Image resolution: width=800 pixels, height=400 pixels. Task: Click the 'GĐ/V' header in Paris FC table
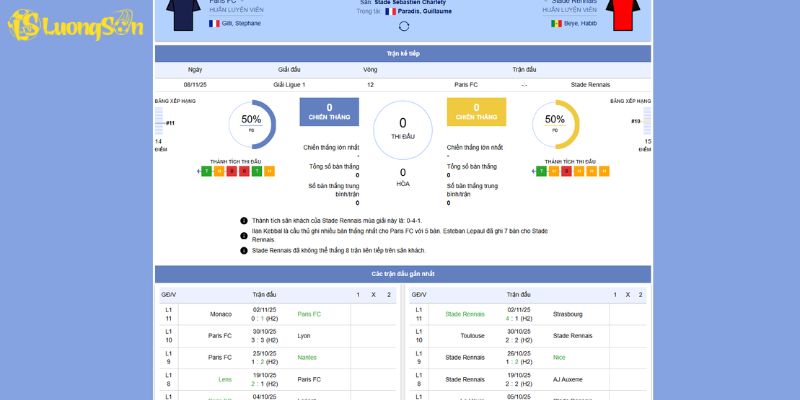pyautogui.click(x=168, y=295)
